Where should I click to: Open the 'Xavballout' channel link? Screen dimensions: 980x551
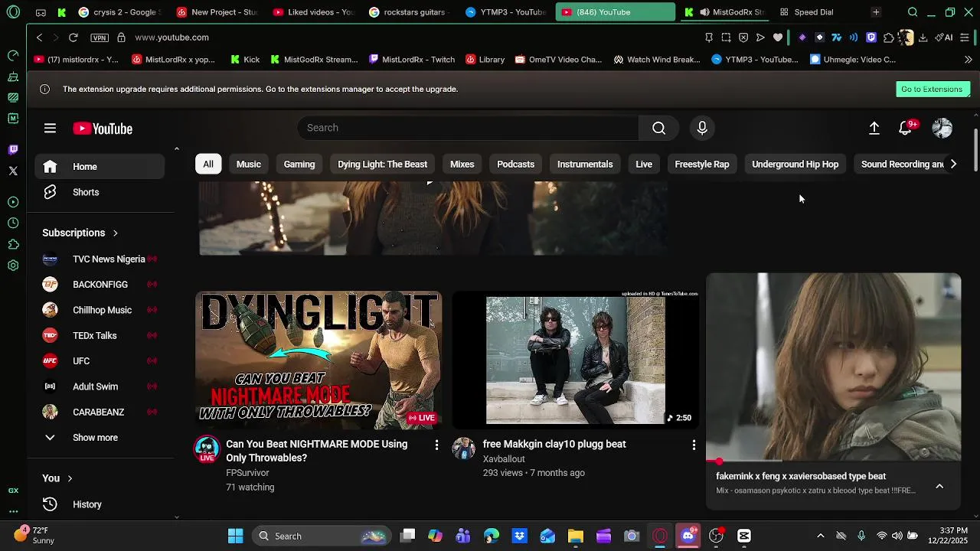[504, 459]
